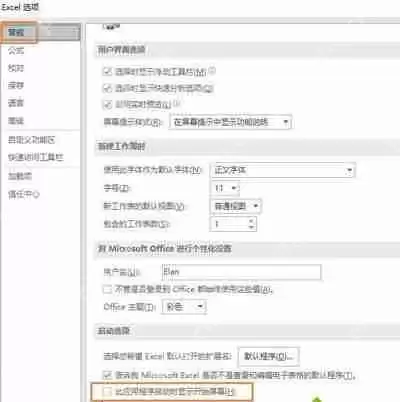400x402 pixels.
Task: Click the Microsoft Office 个性化设置 heading
Action: point(164,249)
